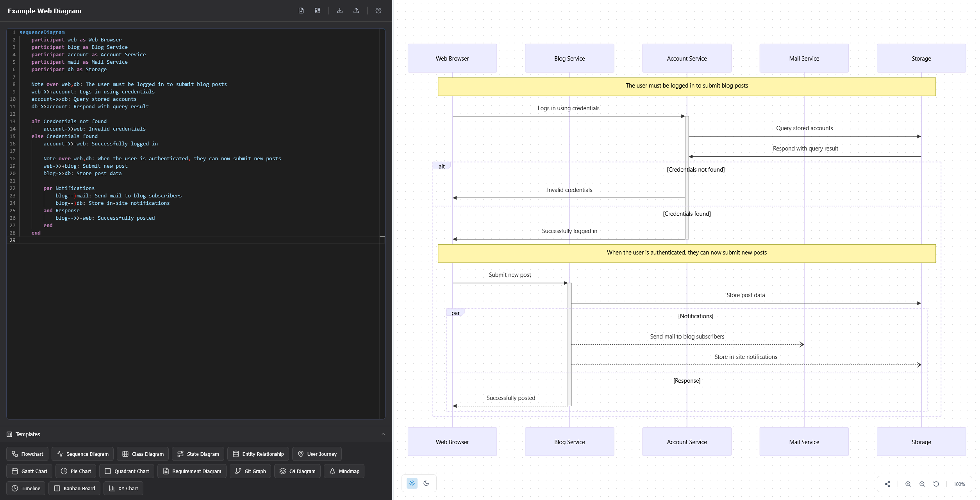980x500 pixels.
Task: Click the upload/export icon in header
Action: (x=356, y=11)
